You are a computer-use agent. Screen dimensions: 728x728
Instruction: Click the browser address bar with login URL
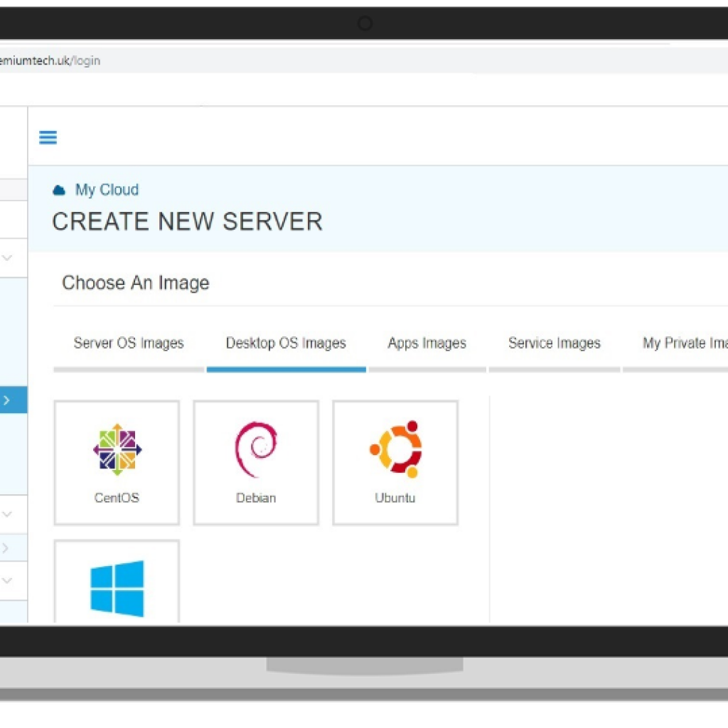click(x=364, y=60)
